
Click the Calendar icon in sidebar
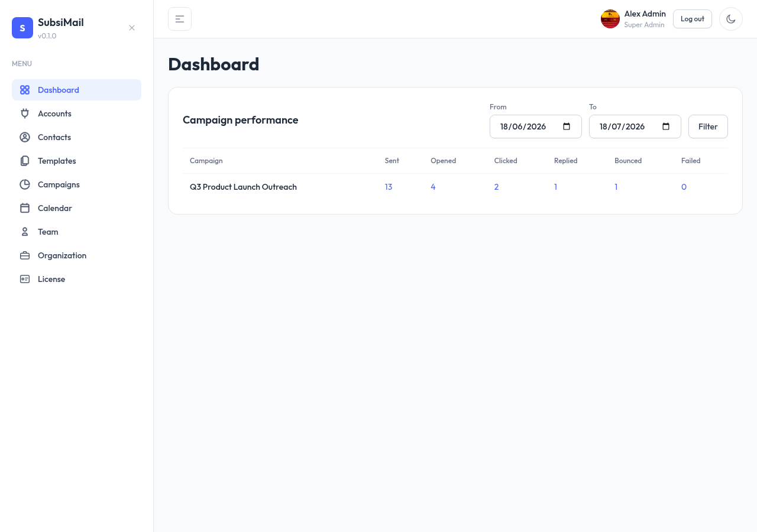(x=25, y=208)
